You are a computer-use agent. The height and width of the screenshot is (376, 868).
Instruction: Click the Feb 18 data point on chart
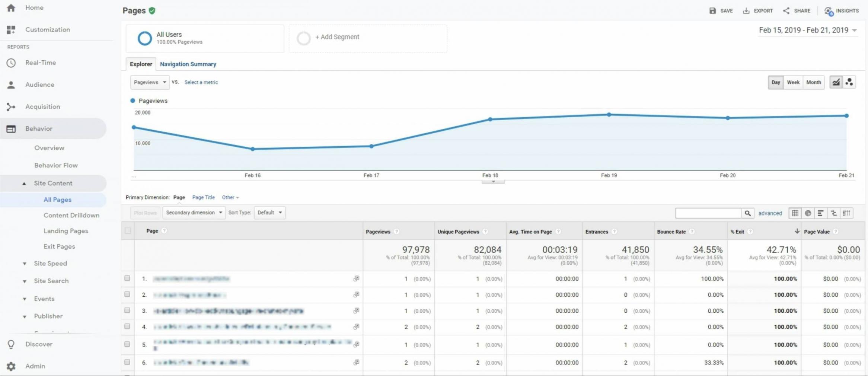click(490, 120)
